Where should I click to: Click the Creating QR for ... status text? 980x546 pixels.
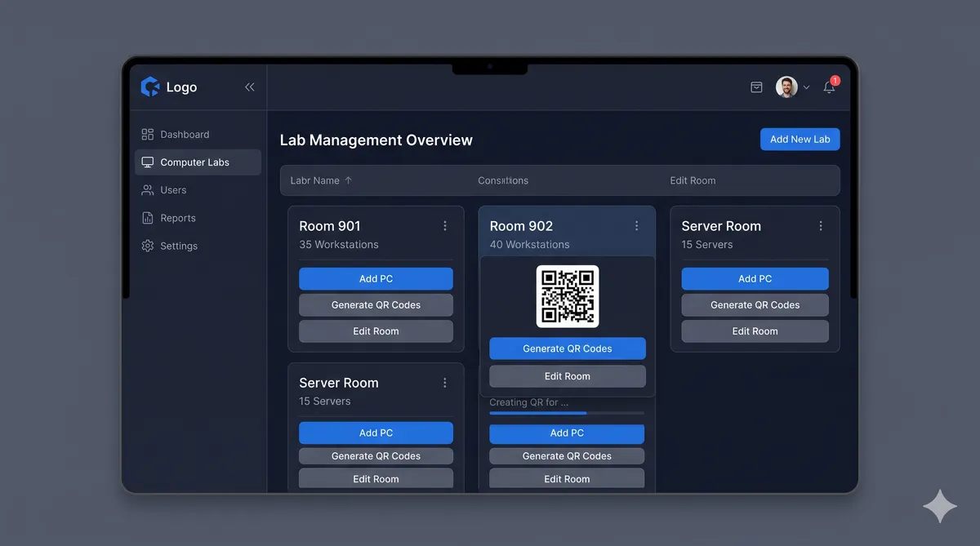tap(529, 402)
